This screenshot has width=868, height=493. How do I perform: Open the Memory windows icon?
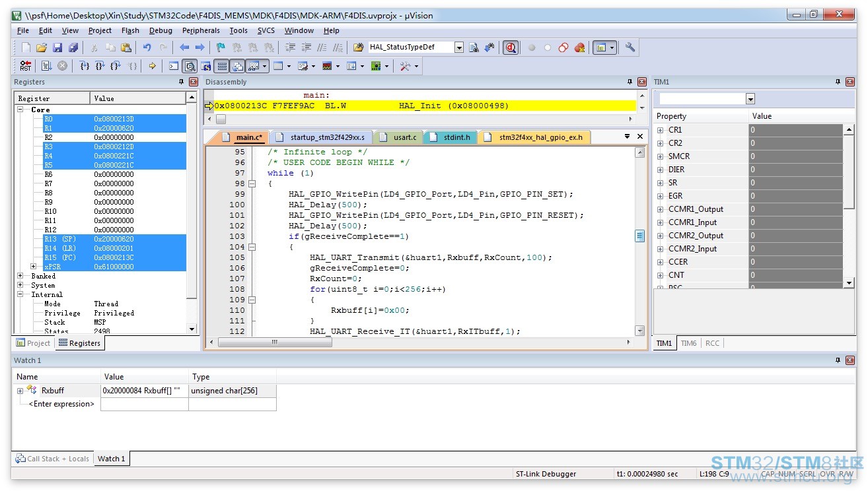[x=278, y=66]
